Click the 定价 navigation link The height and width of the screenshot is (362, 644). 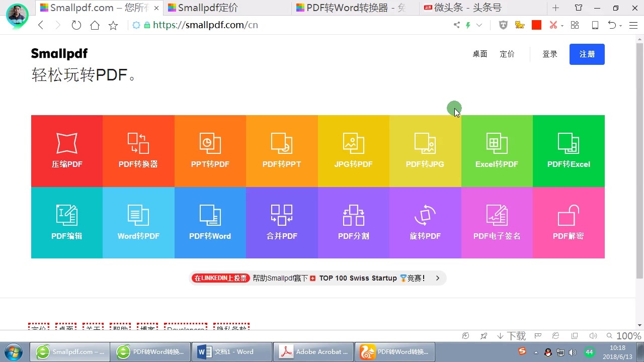507,54
